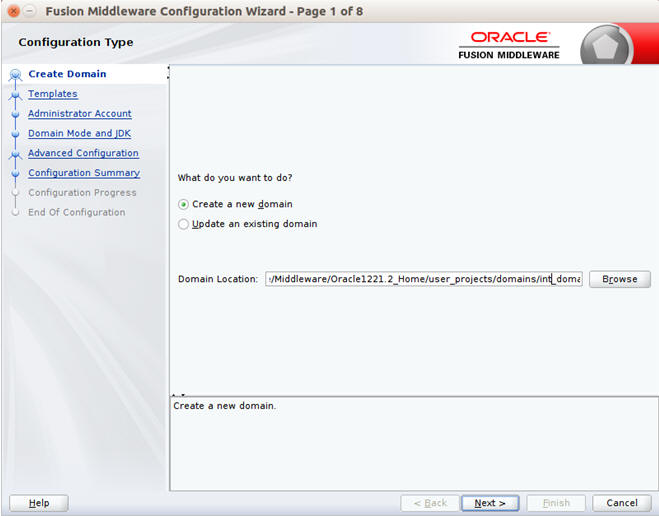Image resolution: width=659 pixels, height=516 pixels.
Task: Click the disabled Back button
Action: pos(430,503)
